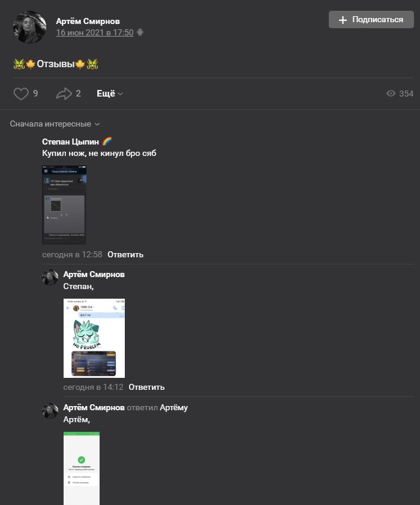Open No Problem sticker chat screenshot
Viewport: 420px width, 505px height.
click(x=94, y=338)
